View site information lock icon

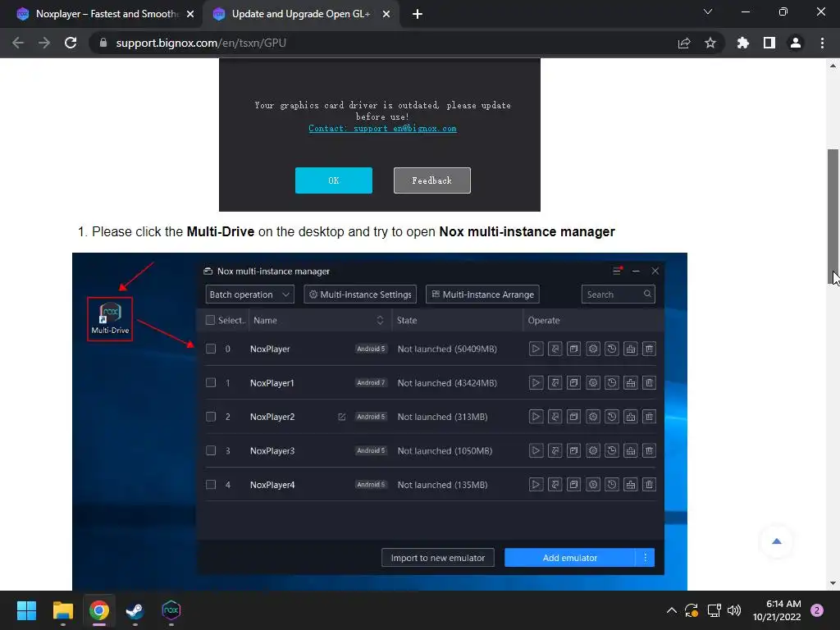click(103, 43)
